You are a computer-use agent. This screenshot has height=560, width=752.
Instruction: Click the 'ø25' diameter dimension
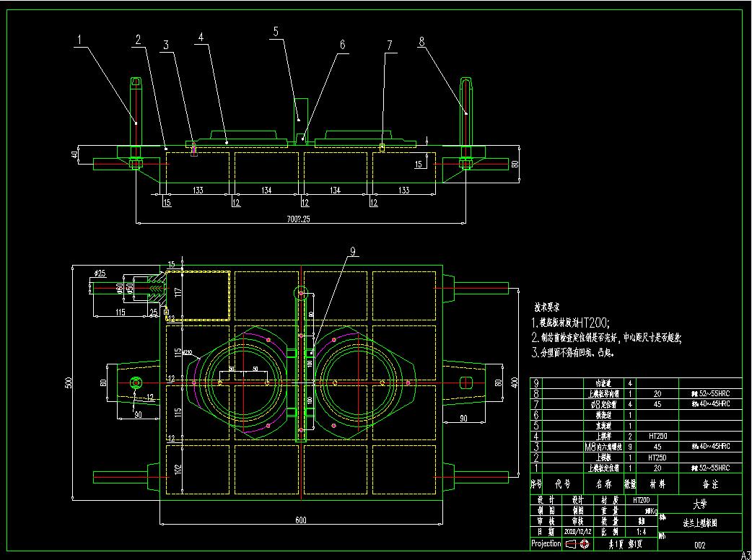click(x=100, y=274)
